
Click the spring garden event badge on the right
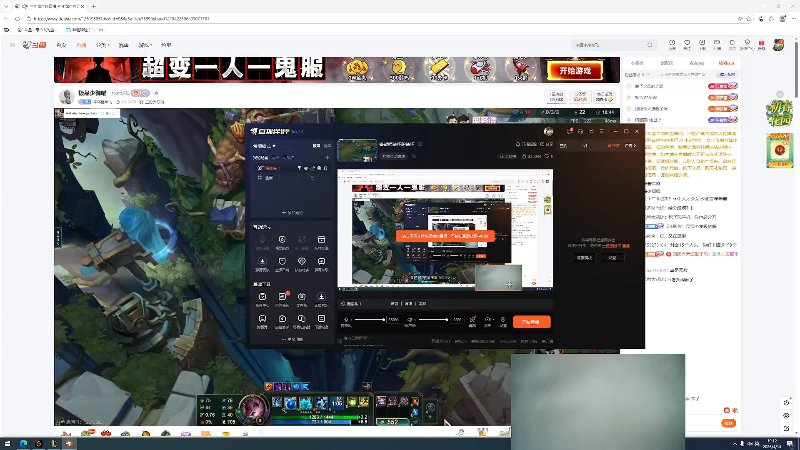click(x=780, y=113)
